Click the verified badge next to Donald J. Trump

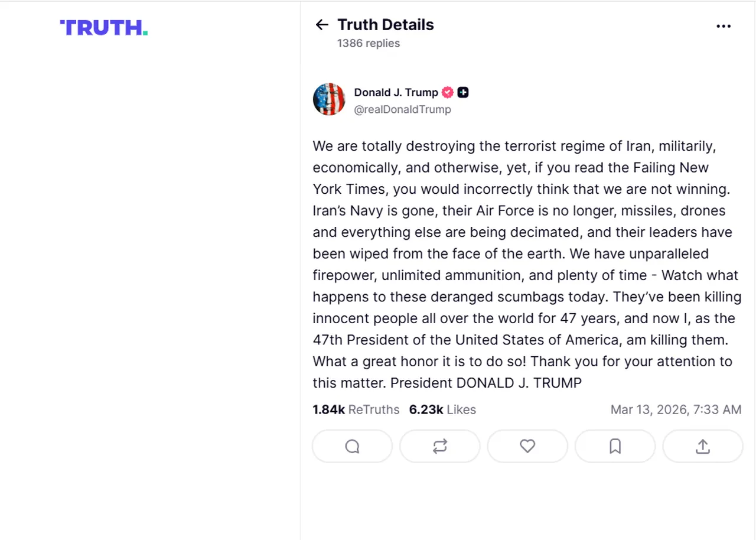(447, 92)
